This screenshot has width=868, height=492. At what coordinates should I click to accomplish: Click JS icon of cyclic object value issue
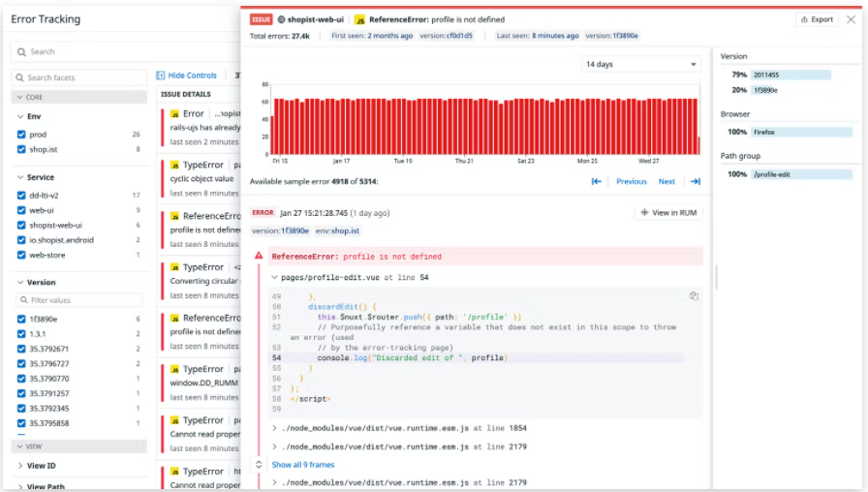tap(175, 166)
